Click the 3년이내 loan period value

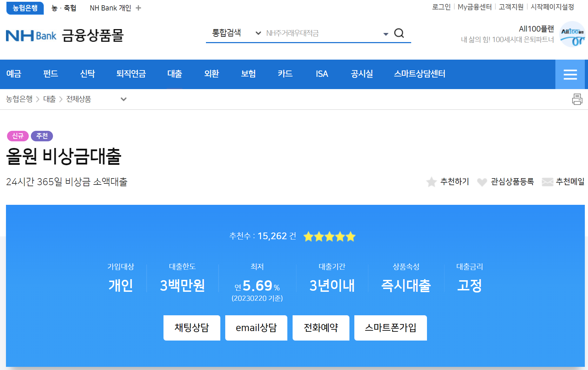[x=332, y=285]
